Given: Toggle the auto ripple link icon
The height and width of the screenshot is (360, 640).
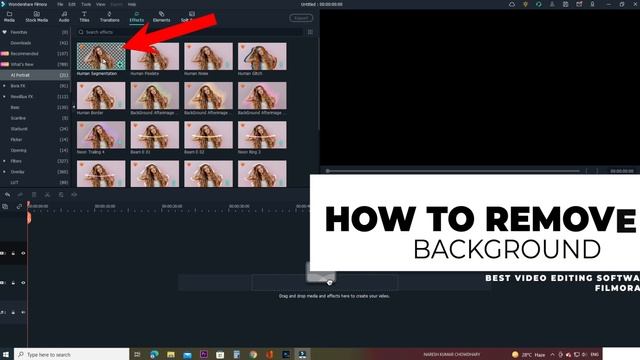Looking at the screenshot, I should click(x=19, y=207).
